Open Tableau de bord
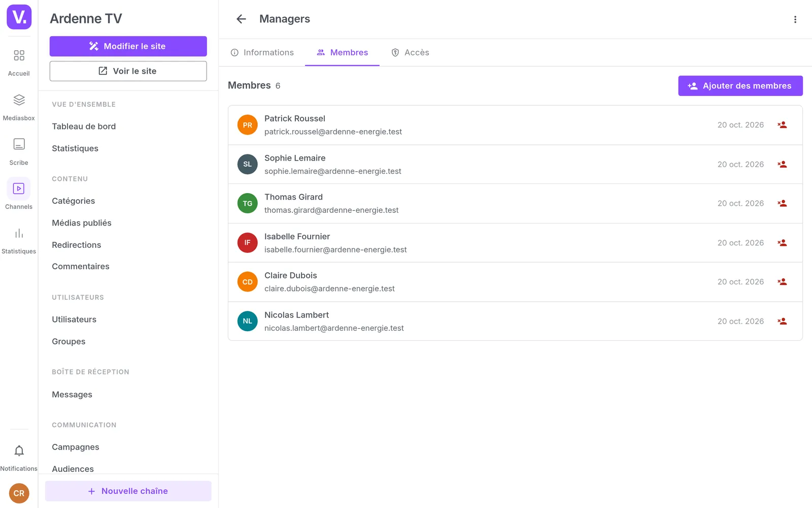 coord(84,126)
